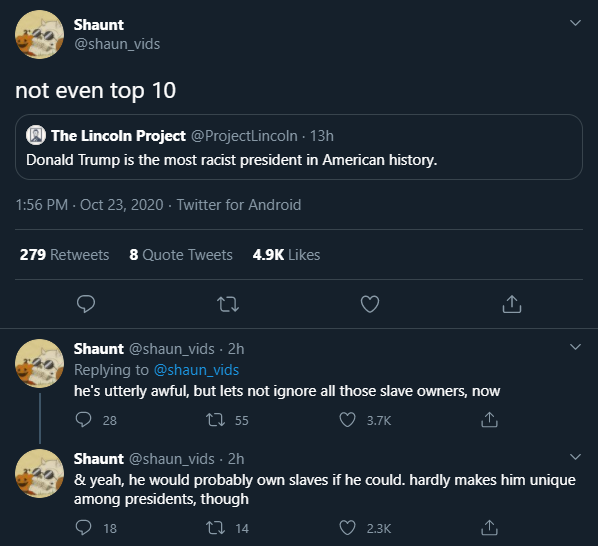The image size is (598, 546).
Task: Open the main tweet's more options chevron
Action: (575, 23)
